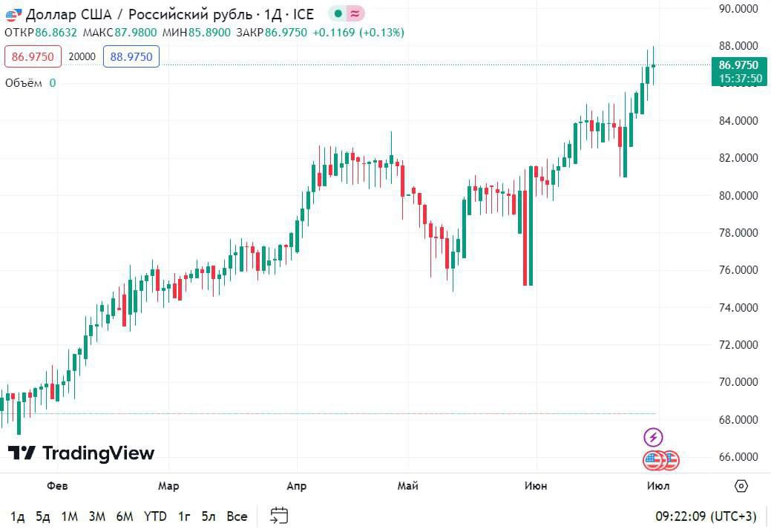This screenshot has height=532, width=771.
Task: Select the 5д time range
Action: pyautogui.click(x=42, y=516)
